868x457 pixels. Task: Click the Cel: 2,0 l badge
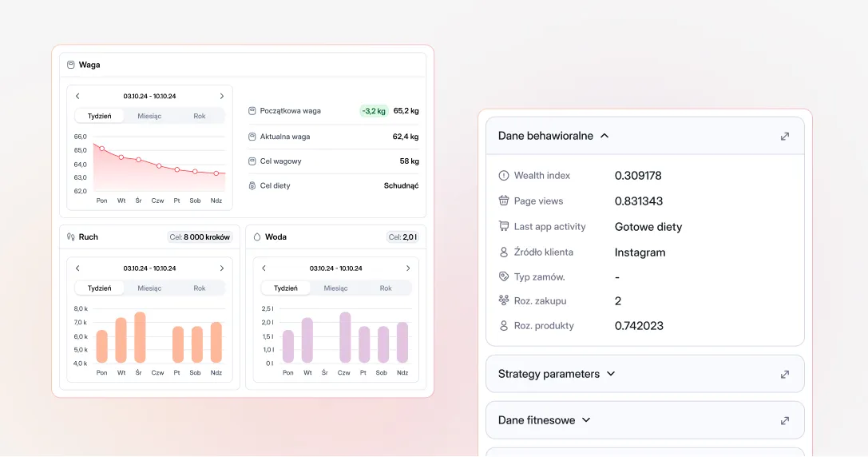[402, 237]
